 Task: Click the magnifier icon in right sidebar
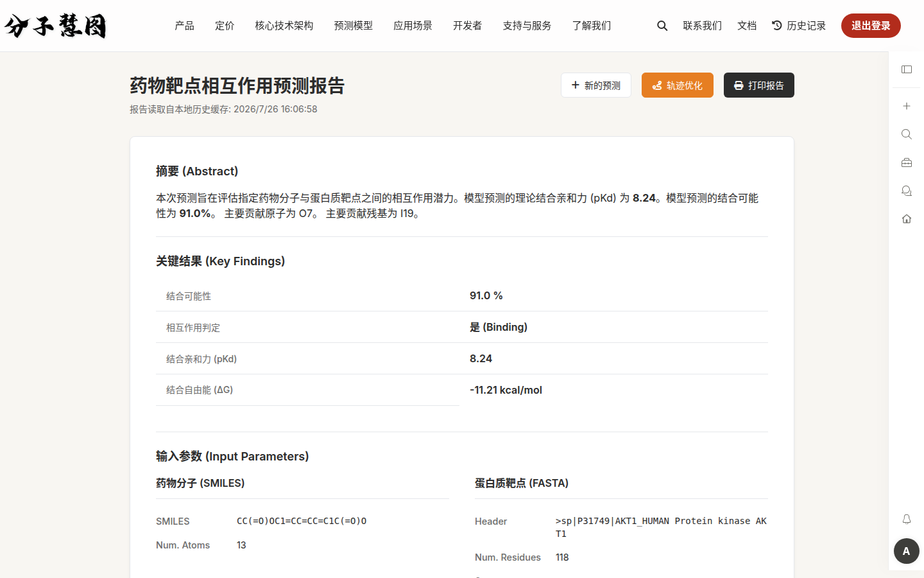click(907, 134)
